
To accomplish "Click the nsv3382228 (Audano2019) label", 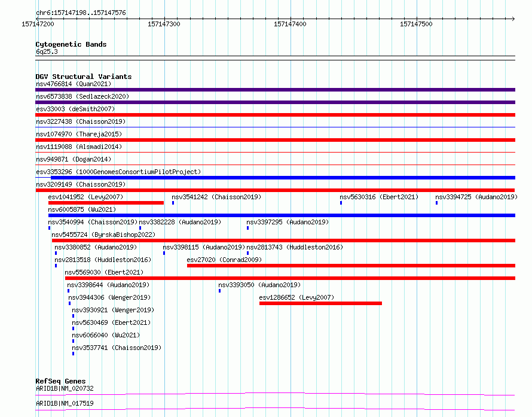I will click(180, 222).
